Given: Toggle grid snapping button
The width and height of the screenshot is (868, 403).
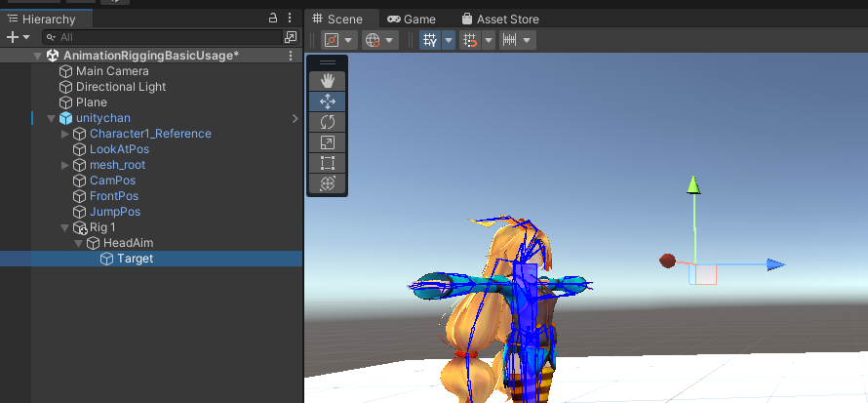Looking at the screenshot, I should 470,40.
